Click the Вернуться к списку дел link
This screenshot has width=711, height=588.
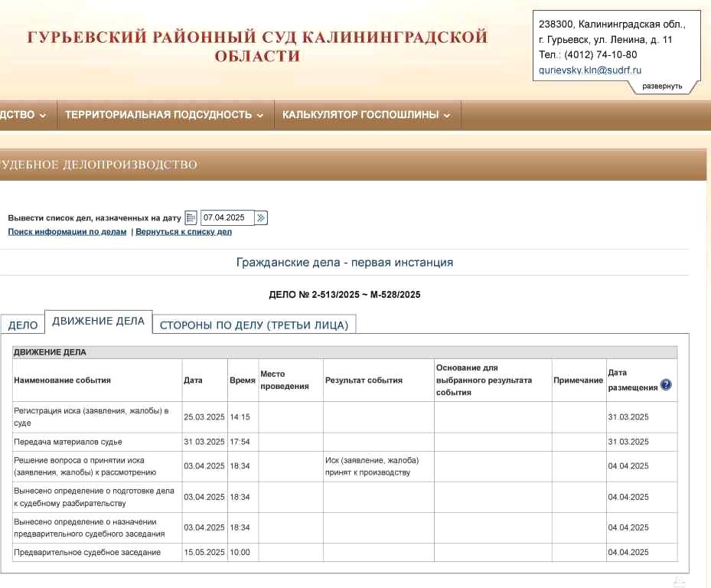184,232
